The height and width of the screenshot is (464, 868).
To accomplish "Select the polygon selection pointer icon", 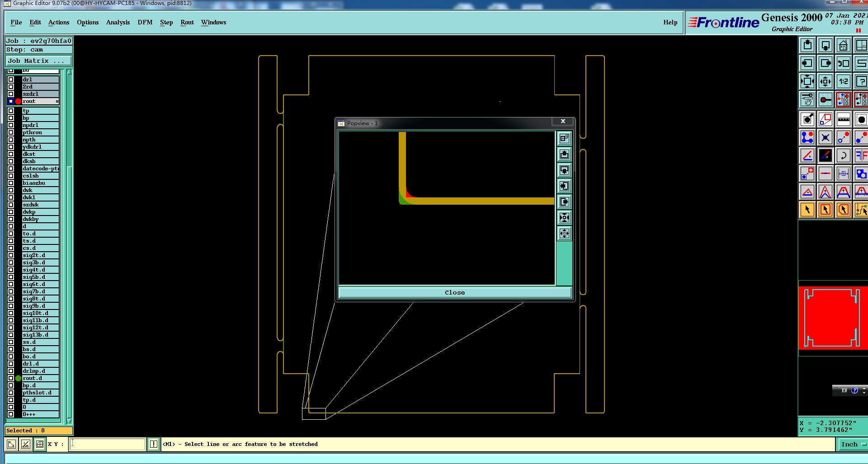I will coord(844,210).
